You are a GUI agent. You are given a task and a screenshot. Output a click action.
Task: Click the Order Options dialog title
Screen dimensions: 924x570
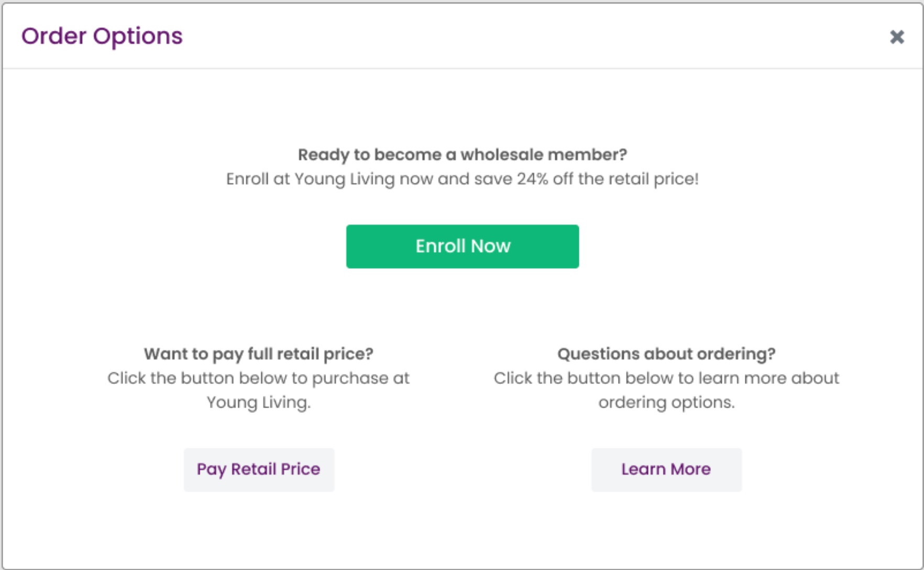click(x=102, y=36)
